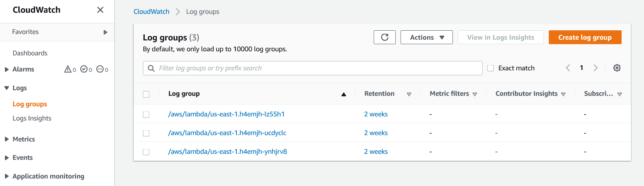The height and width of the screenshot is (186, 644).
Task: Open Logs Insights in sidebar
Action: coord(32,118)
